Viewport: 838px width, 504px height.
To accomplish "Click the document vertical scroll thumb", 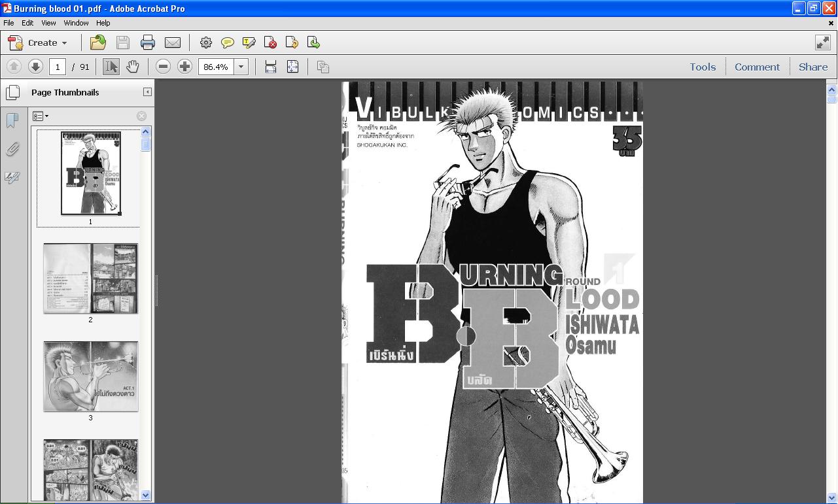I will pyautogui.click(x=832, y=99).
